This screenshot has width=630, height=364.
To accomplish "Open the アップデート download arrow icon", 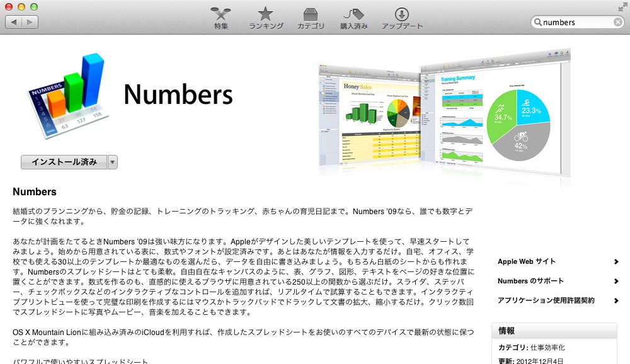I will (402, 18).
